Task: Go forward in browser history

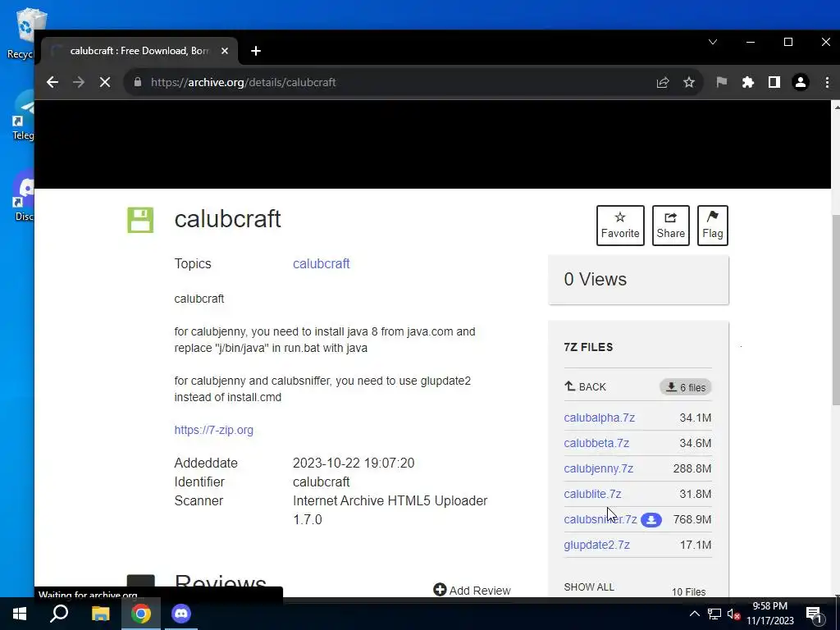Action: point(79,82)
